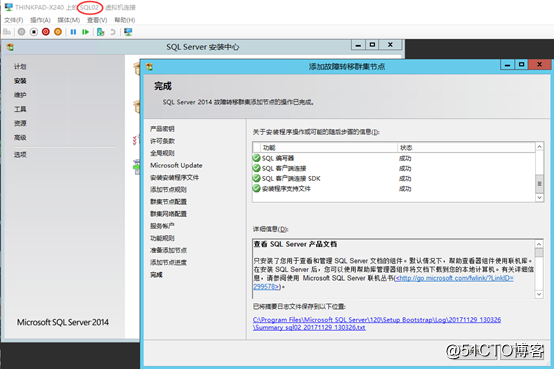
Task: Click the 添加节点规则 wizard step
Action: coord(168,189)
